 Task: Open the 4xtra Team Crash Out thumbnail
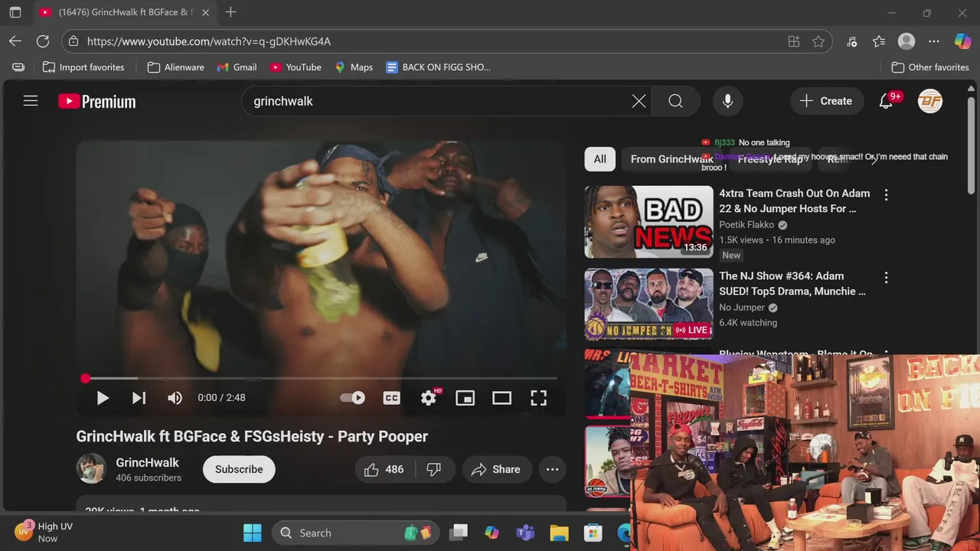pos(648,222)
